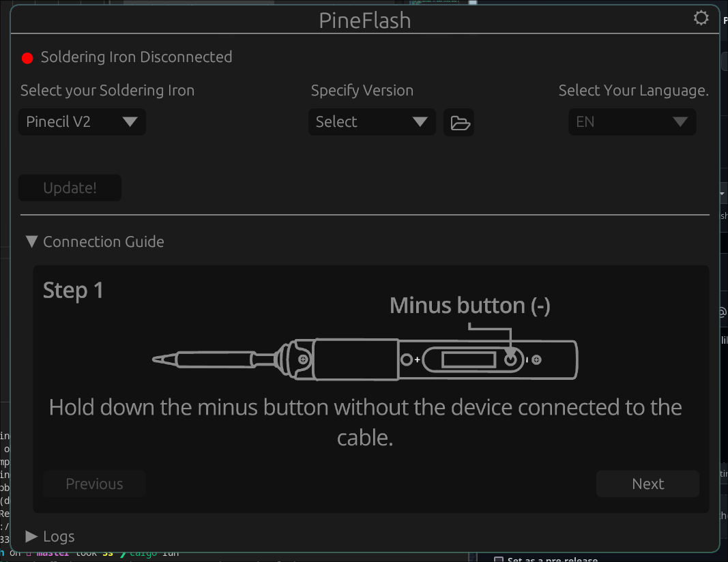Open the Specify Version Select dropdown
The image size is (728, 562).
tap(372, 122)
